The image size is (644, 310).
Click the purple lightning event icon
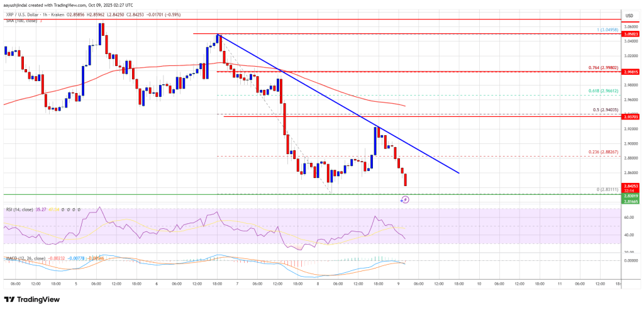click(x=405, y=199)
